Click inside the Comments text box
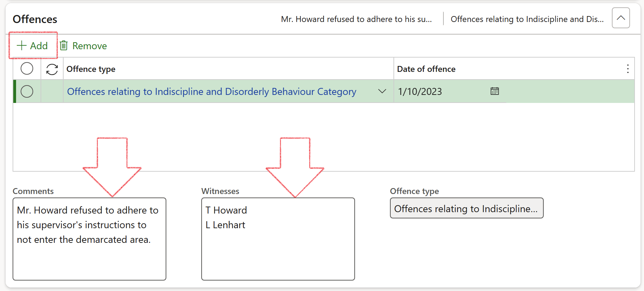 (x=89, y=258)
